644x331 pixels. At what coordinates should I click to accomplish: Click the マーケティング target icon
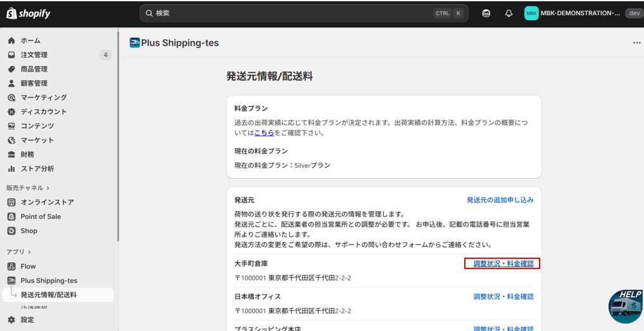[11, 97]
